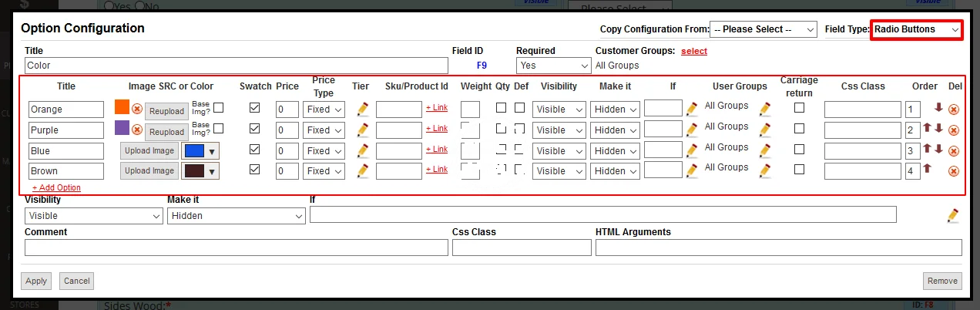The image size is (980, 310).
Task: Remove the Purple swatch image
Action: [137, 130]
